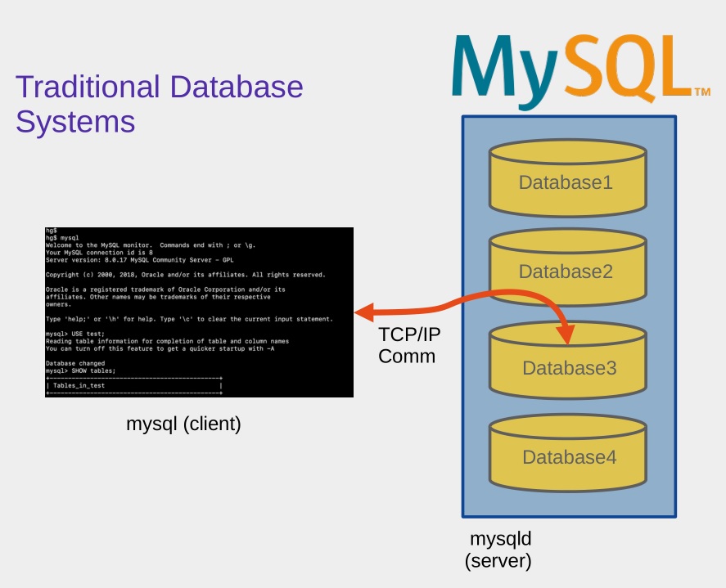Click the 'mysql (client)' caption

184,424
